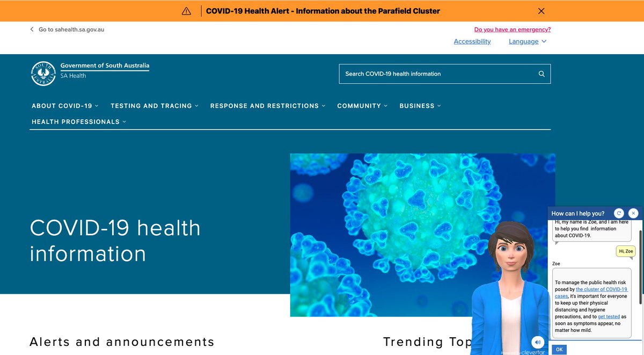Click the speaker icon next to Zoe avatar
644x355 pixels.
(538, 342)
